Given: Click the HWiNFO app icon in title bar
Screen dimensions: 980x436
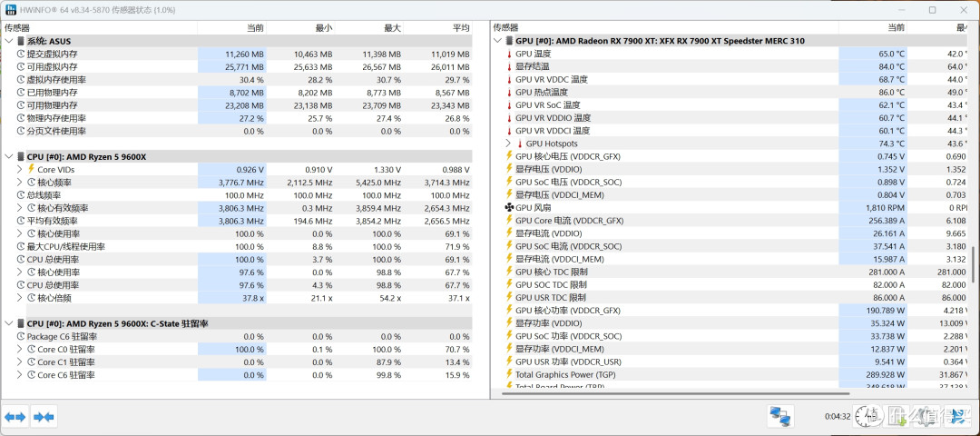Looking at the screenshot, I should pos(11,10).
